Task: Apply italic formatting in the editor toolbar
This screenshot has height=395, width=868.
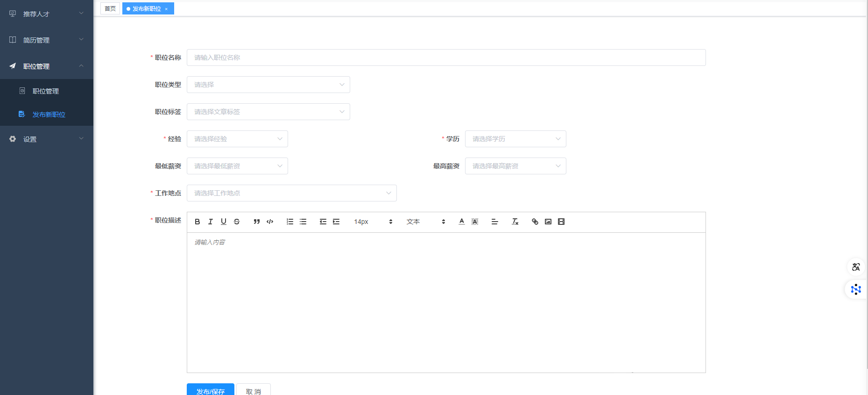Action: point(211,222)
